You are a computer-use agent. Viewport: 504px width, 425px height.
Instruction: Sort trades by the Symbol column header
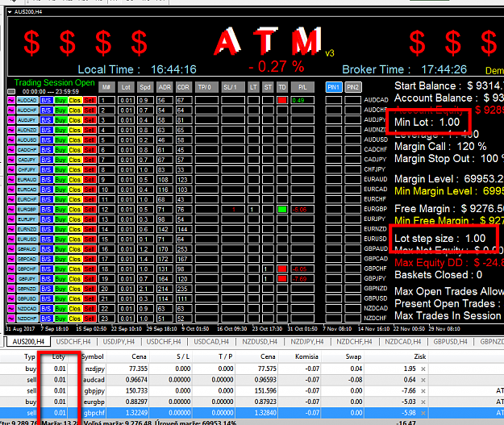pos(93,356)
